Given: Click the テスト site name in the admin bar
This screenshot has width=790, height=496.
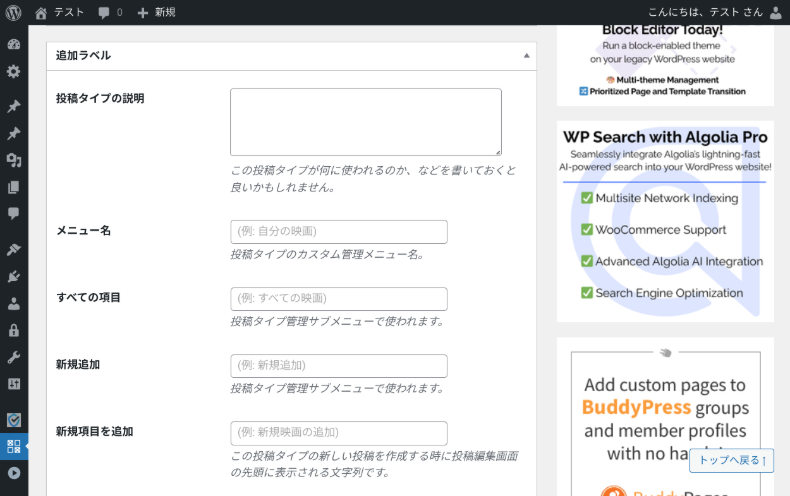Looking at the screenshot, I should click(x=69, y=13).
